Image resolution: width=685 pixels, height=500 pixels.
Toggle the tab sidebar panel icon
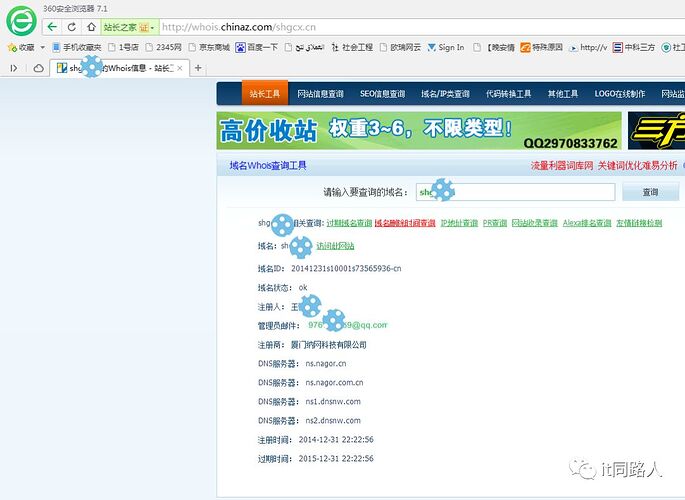[14, 67]
